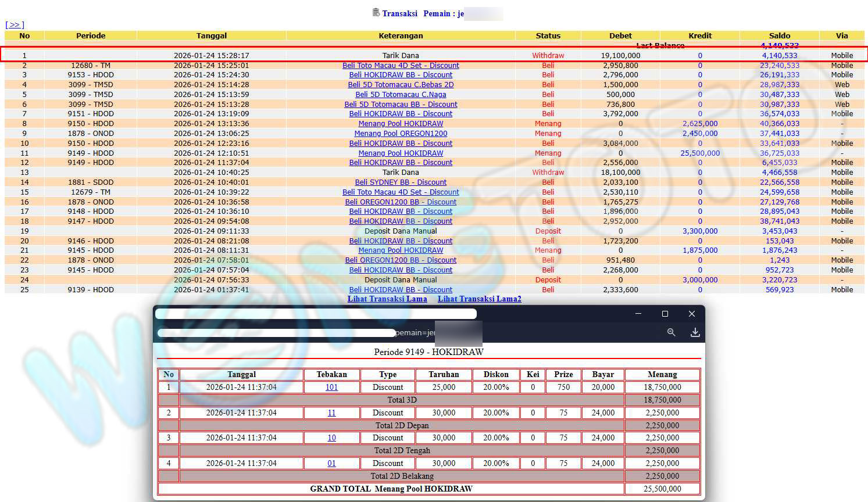Click the Saldo column header
The width and height of the screenshot is (868, 502).
(x=779, y=35)
